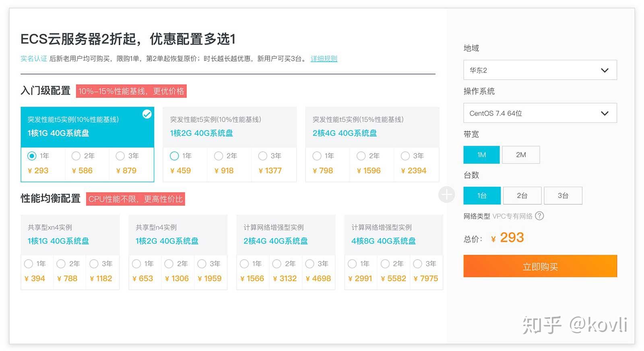Choose 3年 radio priced ¥7975

coord(418,264)
